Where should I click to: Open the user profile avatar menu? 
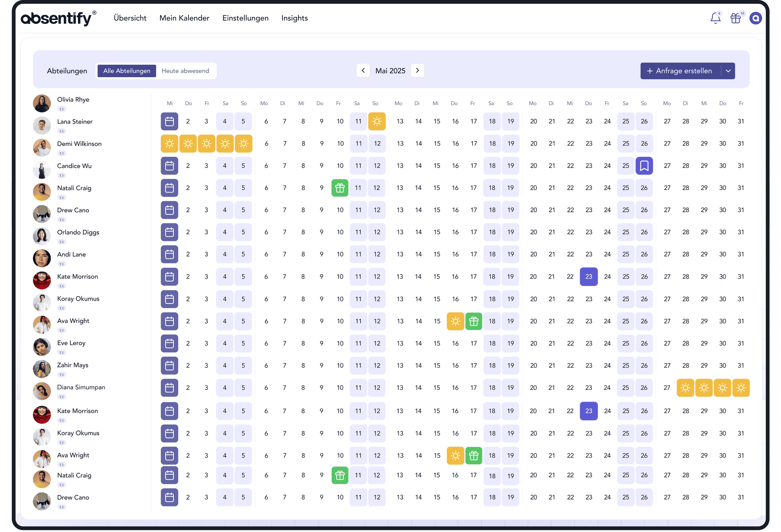[x=755, y=18]
